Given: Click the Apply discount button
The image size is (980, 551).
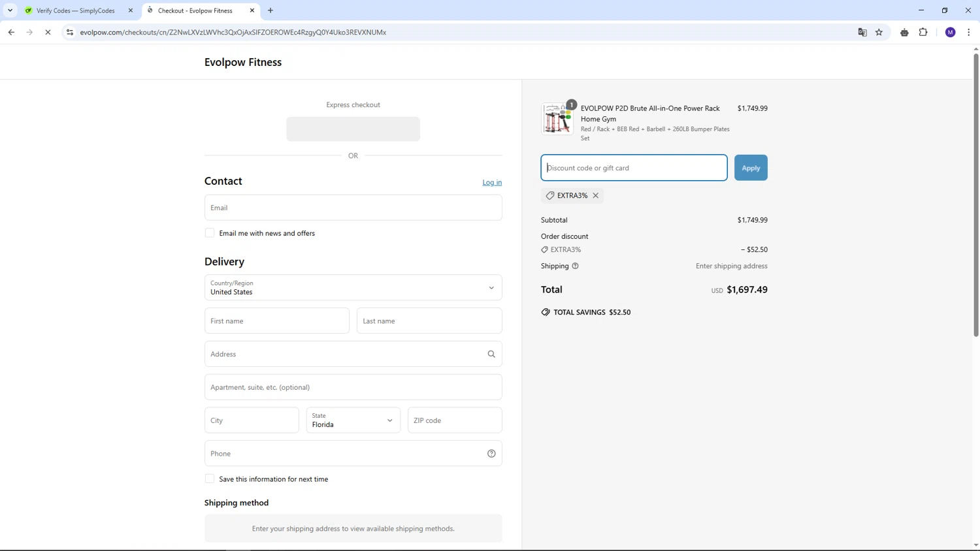Looking at the screenshot, I should pos(751,168).
